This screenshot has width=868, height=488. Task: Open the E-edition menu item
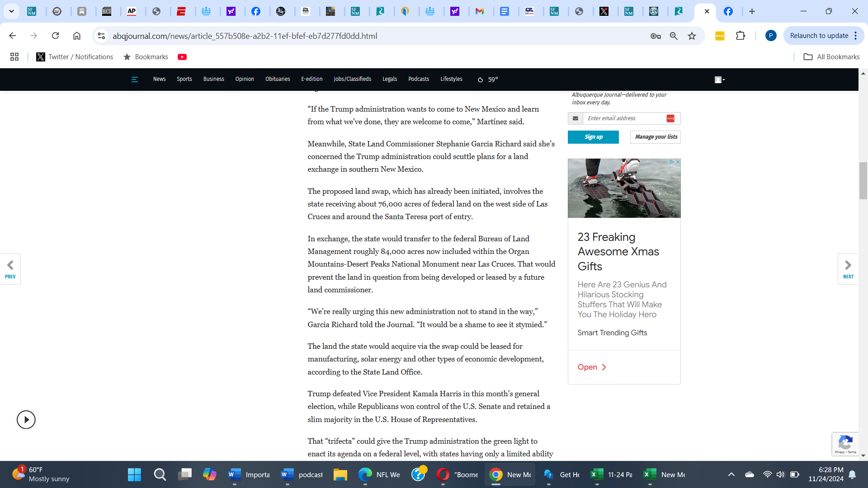click(x=311, y=79)
